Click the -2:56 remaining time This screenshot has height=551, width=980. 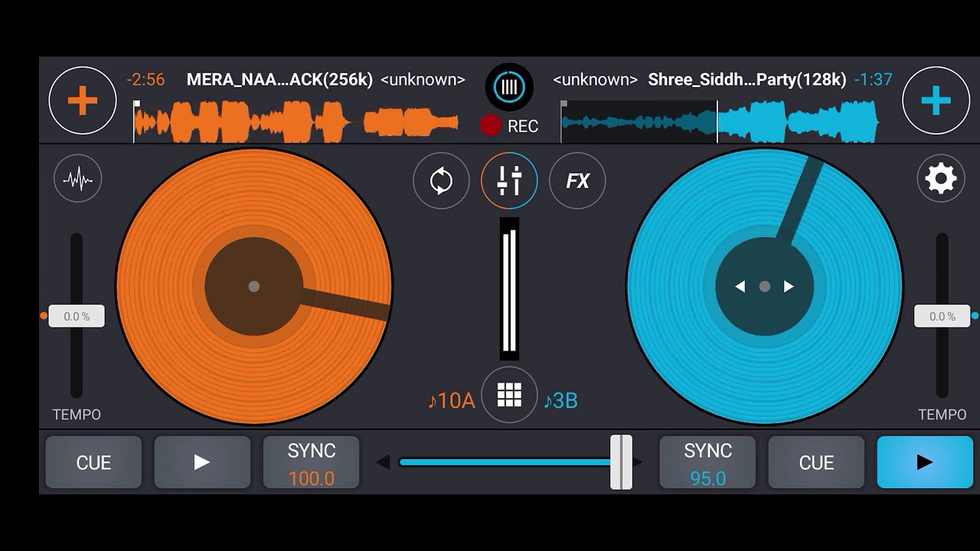click(x=145, y=80)
